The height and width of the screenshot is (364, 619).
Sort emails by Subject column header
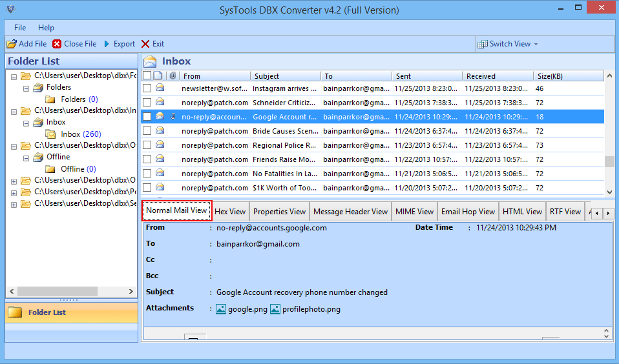(286, 76)
